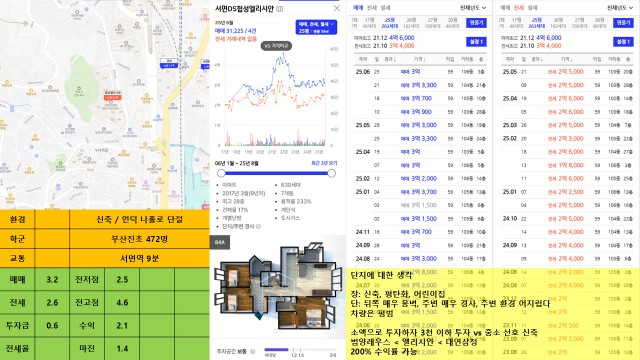The height and width of the screenshot is (360, 640).
Task: Sort by 가격 column in right panel
Action: [x=566, y=59]
